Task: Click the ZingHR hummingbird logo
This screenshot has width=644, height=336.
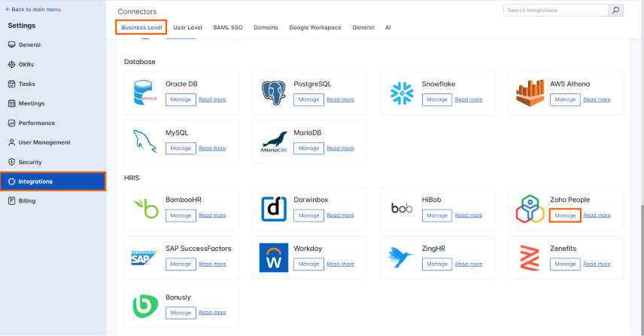Action: tap(401, 258)
